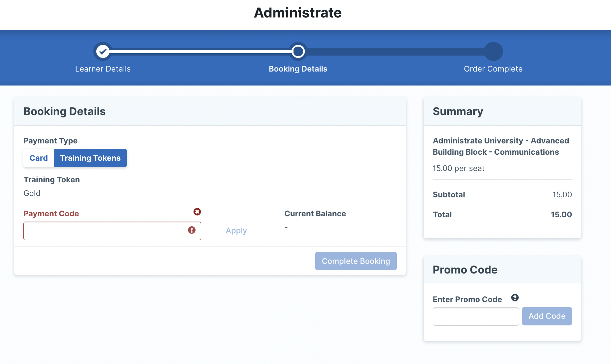611x364 pixels.
Task: Click the Promo Code panel heading
Action: [x=465, y=270]
